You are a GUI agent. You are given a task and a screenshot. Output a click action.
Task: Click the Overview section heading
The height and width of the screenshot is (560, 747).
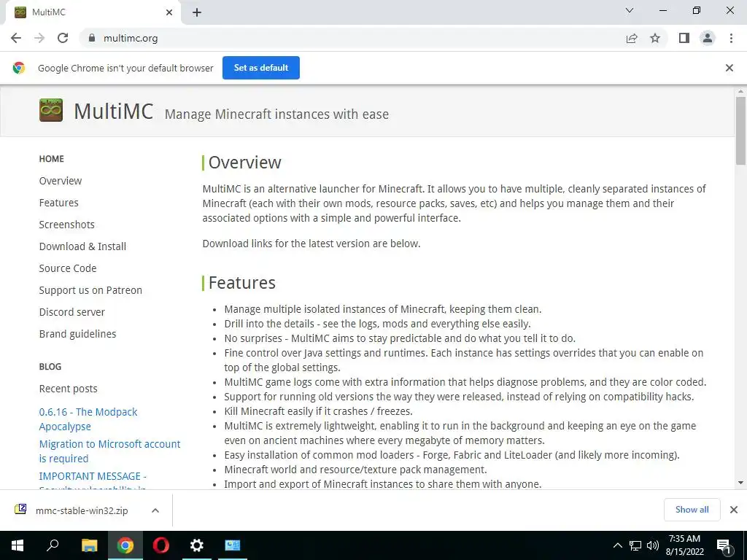[245, 163]
